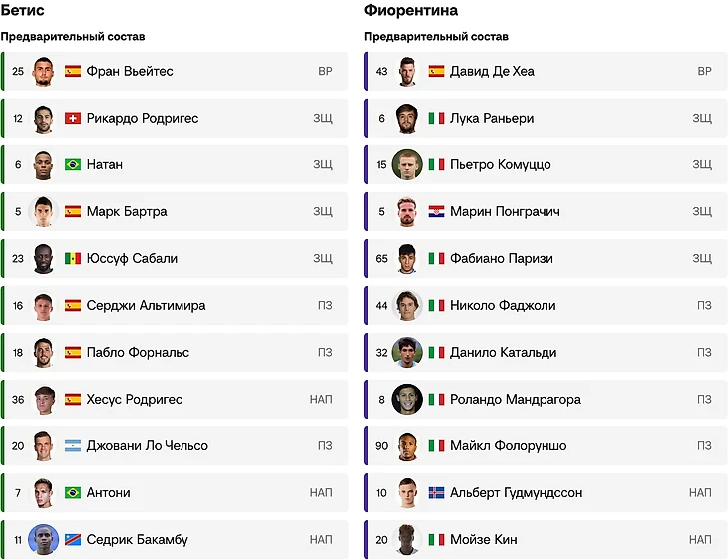The height and width of the screenshot is (560, 728).
Task: Select the Хесус Родригес НАП position label
Action: 321,399
